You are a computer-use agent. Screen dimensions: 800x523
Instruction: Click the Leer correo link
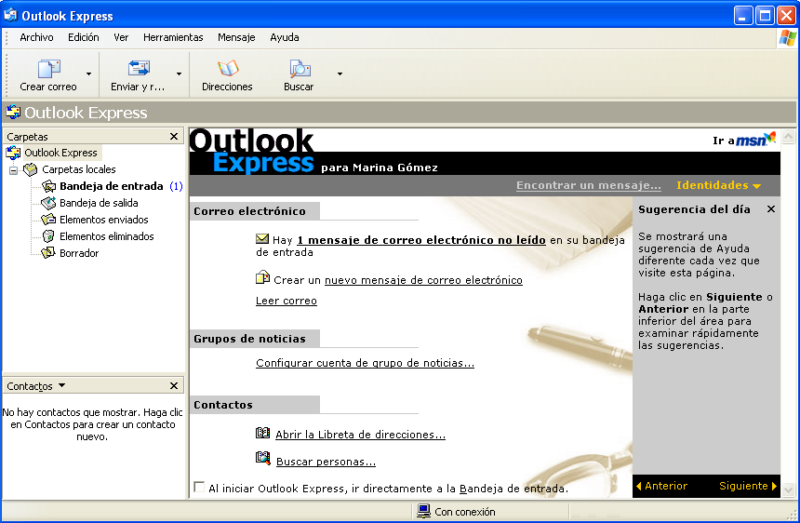pyautogui.click(x=286, y=301)
